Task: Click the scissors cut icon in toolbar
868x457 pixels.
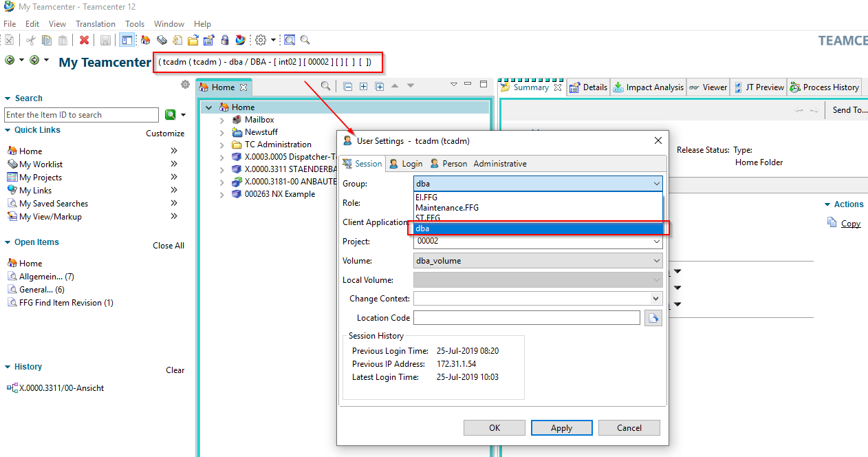Action: pyautogui.click(x=31, y=41)
